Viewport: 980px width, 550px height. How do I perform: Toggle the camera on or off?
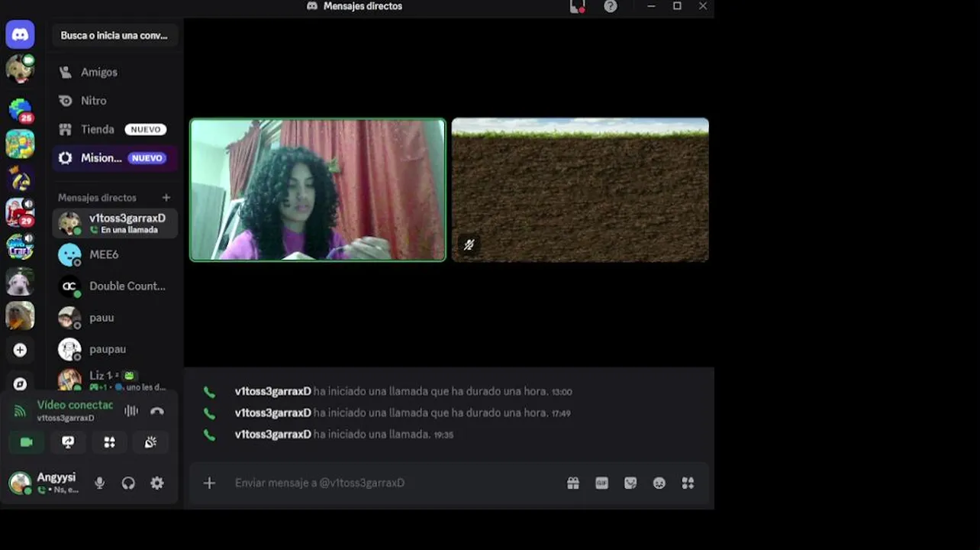pos(27,442)
